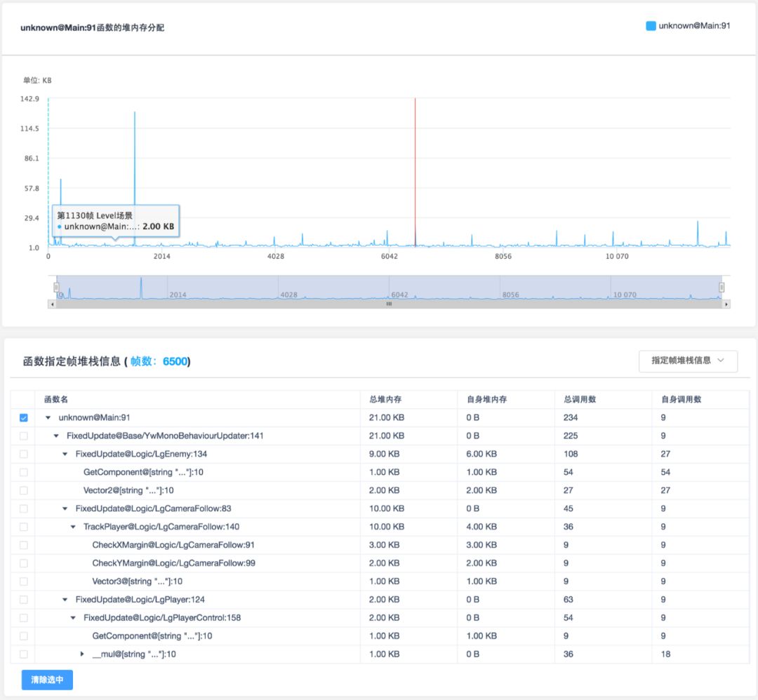Check the Vector2@[string "..."]:10 row checkbox
This screenshot has height=700, width=758.
point(24,491)
